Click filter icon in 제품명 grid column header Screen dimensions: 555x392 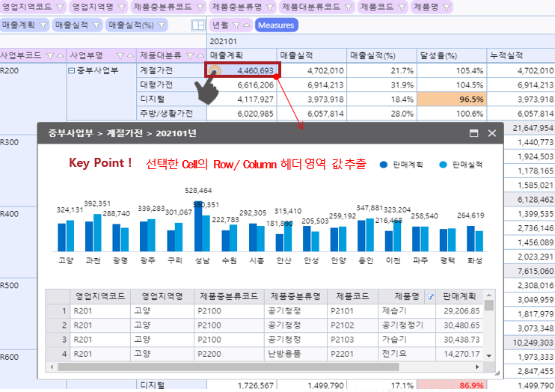coord(430,297)
